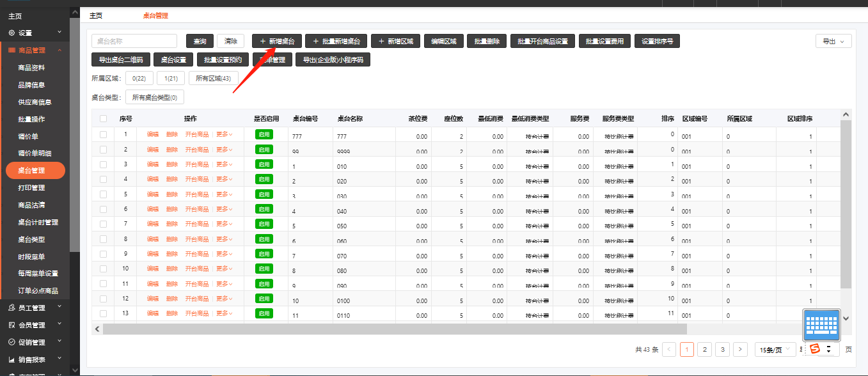
Task: Go to next page with right arrow
Action: point(740,349)
